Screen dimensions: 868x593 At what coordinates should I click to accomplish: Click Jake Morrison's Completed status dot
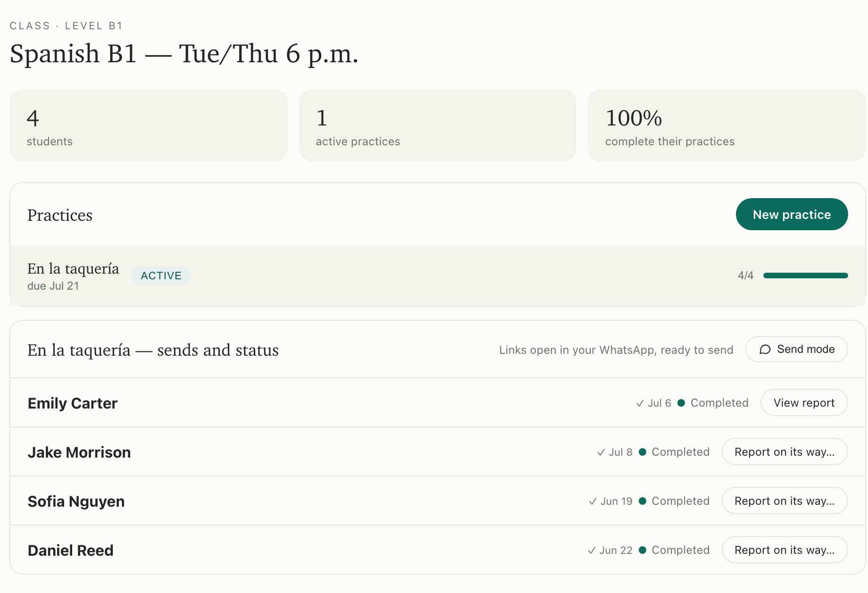pos(643,452)
